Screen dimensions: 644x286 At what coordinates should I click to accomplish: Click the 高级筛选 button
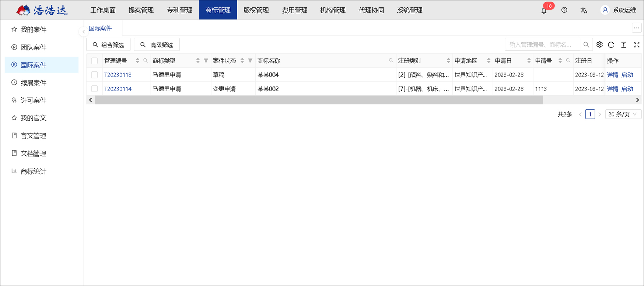coord(157,45)
